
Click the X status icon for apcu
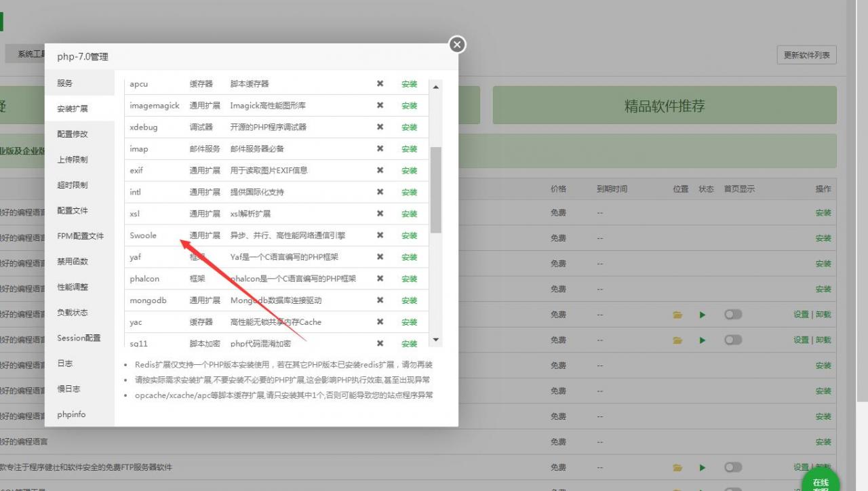point(380,84)
